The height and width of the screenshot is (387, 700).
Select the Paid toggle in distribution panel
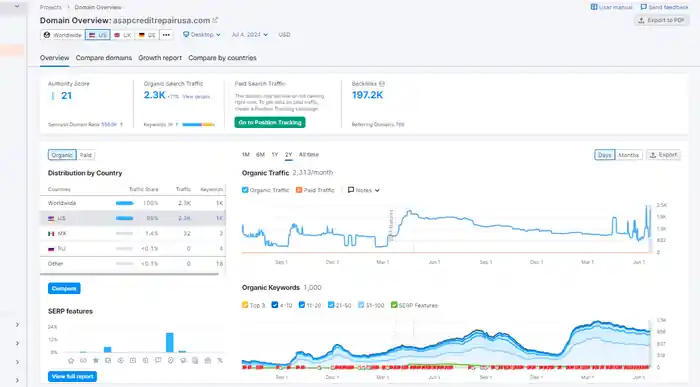point(85,155)
